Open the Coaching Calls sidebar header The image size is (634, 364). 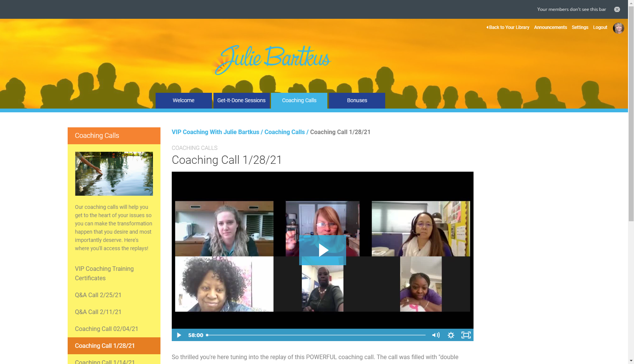(114, 136)
